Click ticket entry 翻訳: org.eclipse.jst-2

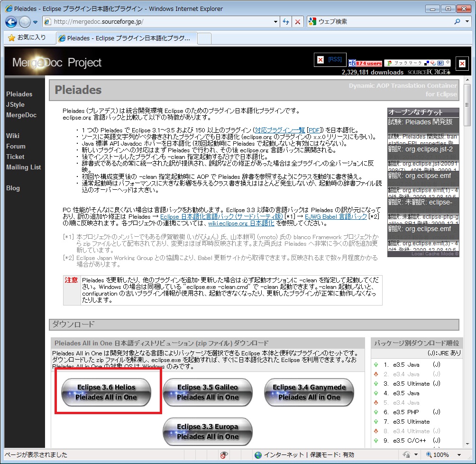click(420, 149)
